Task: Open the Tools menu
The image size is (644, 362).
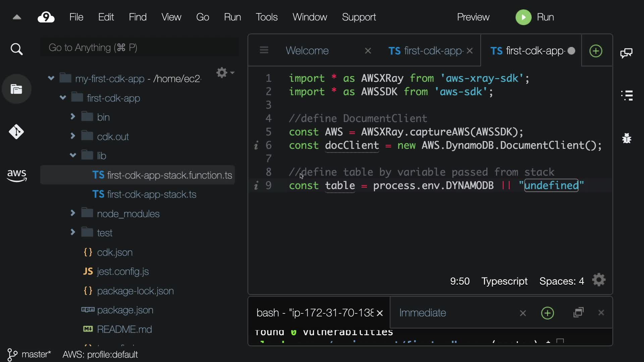Action: (266, 17)
